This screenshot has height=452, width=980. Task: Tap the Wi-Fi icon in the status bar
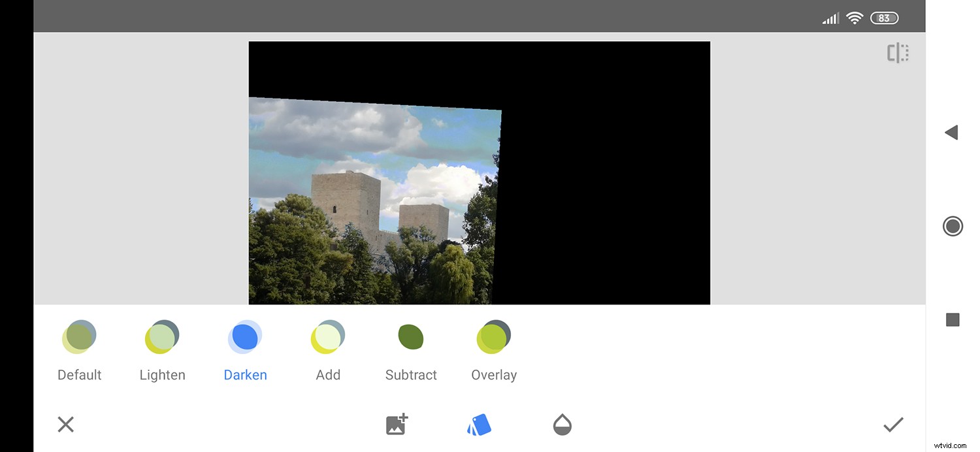tap(855, 18)
